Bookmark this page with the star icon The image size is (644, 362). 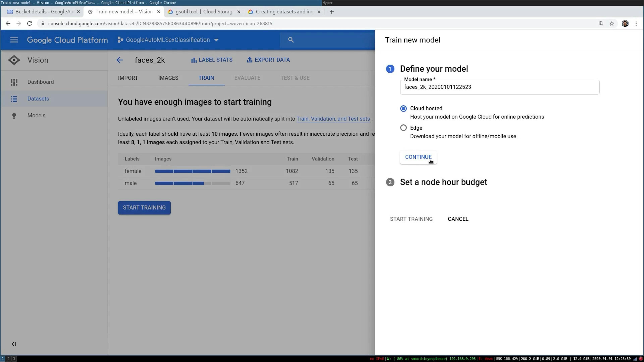click(x=611, y=23)
